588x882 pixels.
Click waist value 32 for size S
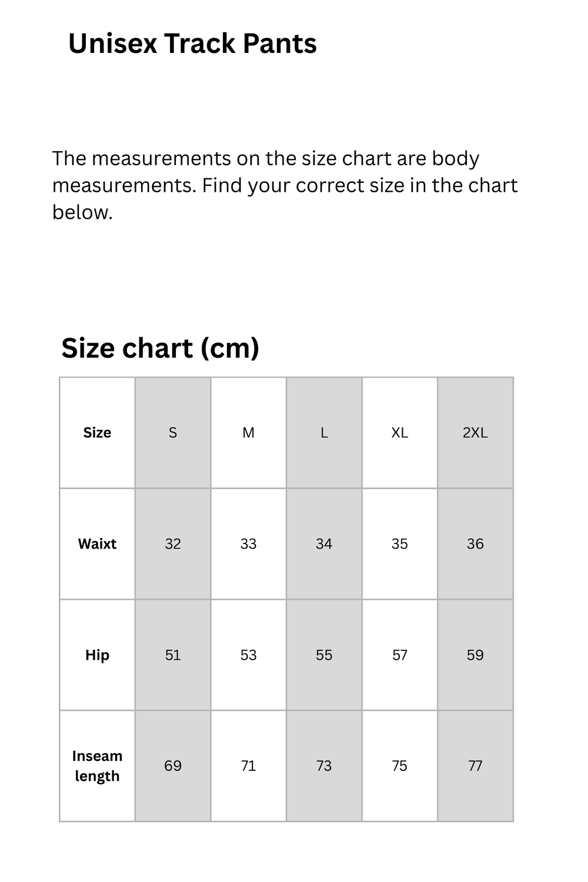[x=173, y=544]
